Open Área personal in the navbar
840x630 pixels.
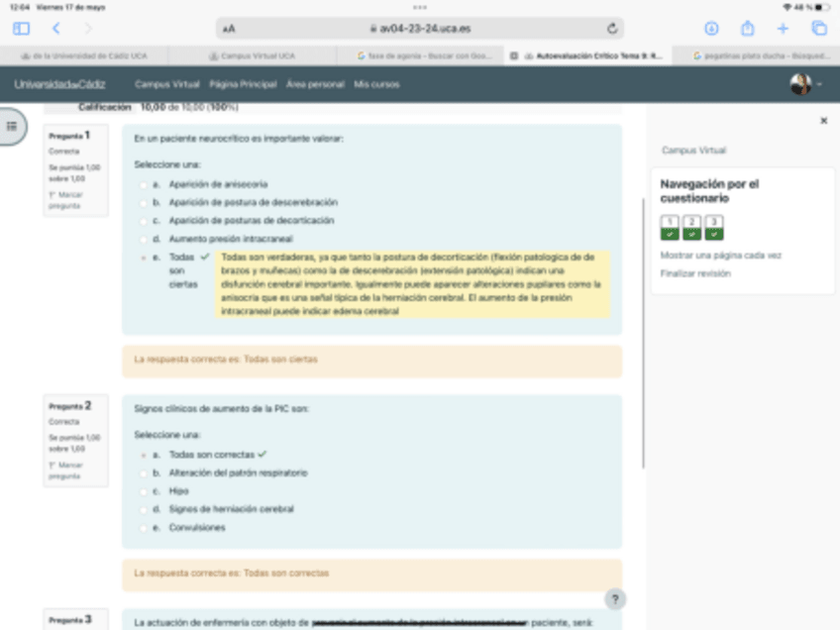(x=315, y=84)
